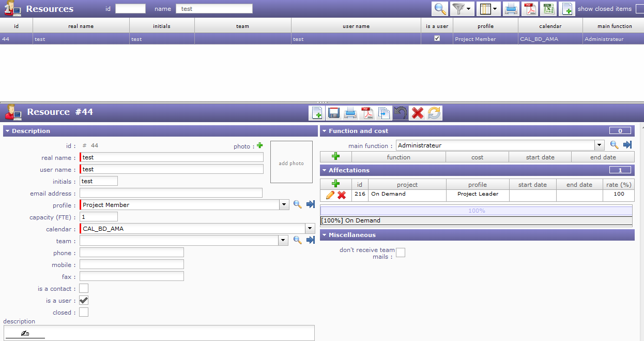Refresh the resource with the circular arrows icon
Viewport: 644px width, 341px height.
434,113
